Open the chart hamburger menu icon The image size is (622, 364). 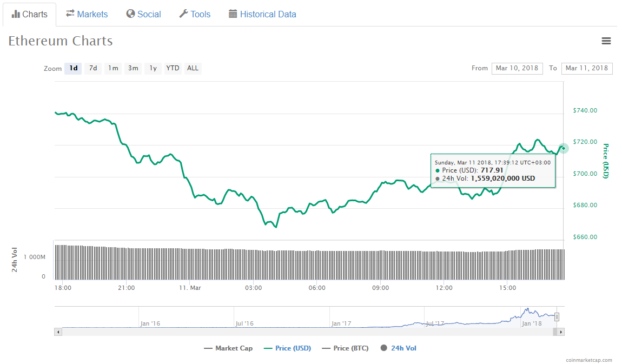(x=606, y=41)
